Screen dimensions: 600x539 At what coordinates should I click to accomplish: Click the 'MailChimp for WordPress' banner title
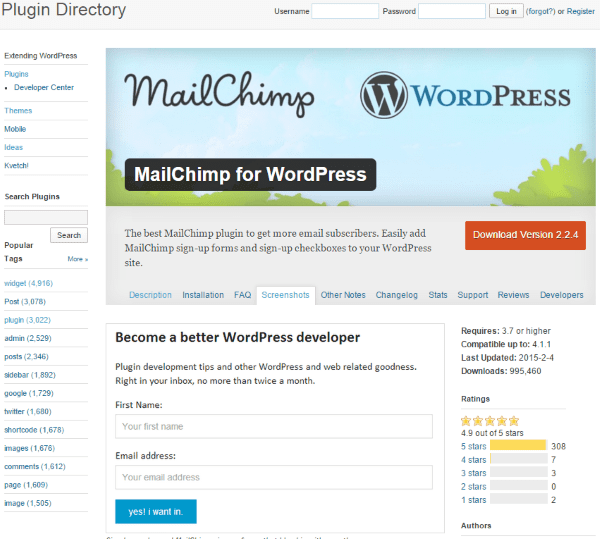[x=250, y=174]
